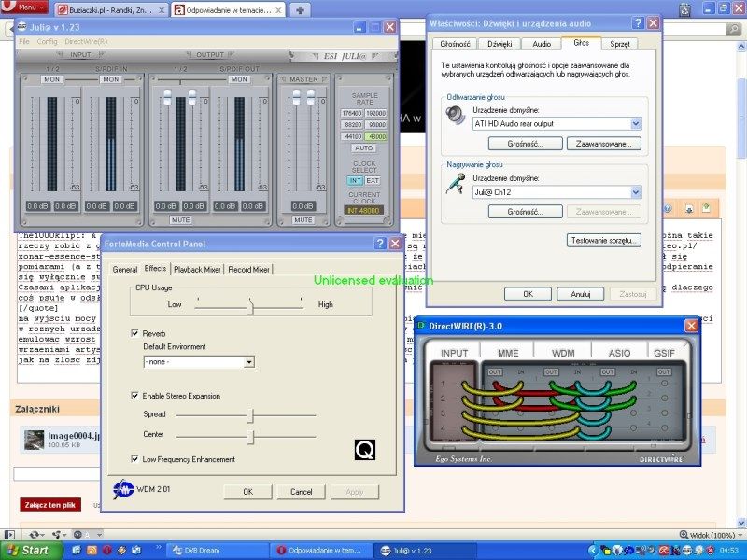Set sample rate to 44100
747x560 pixels.
(352, 136)
